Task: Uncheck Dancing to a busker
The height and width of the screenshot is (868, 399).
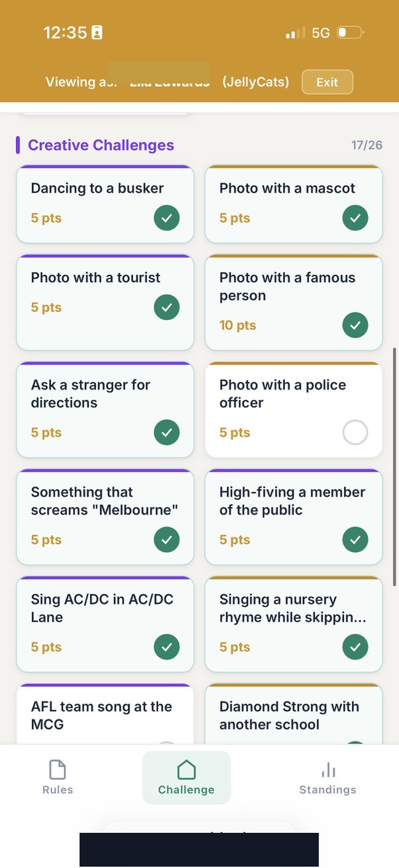Action: tap(166, 218)
